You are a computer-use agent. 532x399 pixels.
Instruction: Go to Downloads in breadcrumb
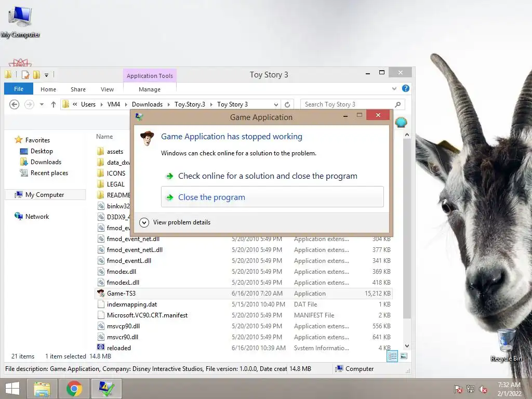coord(147,104)
